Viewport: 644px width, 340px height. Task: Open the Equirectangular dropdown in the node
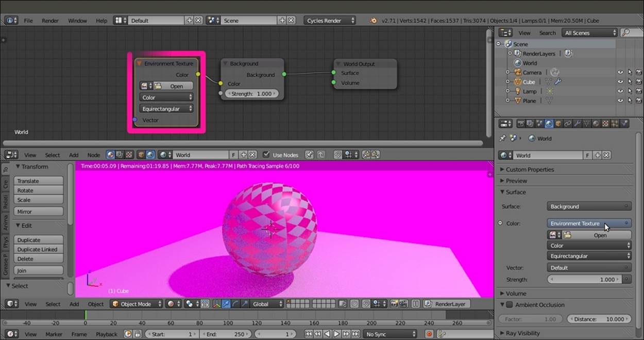click(x=166, y=109)
